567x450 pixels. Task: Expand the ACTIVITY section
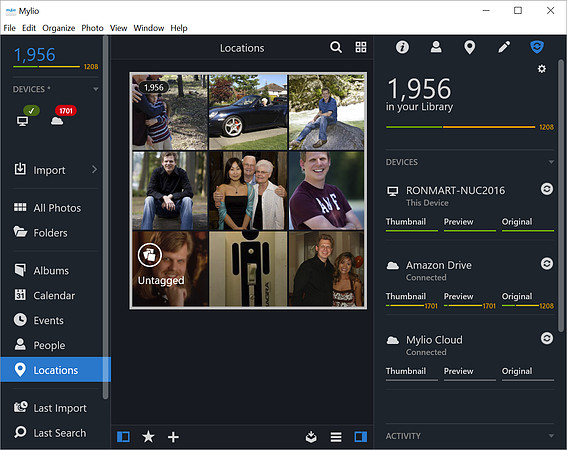click(x=551, y=436)
